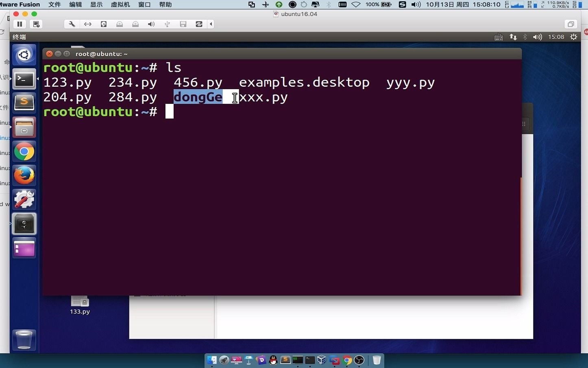Click the 15:08 clock in Ubuntu panel
This screenshot has height=368, width=588.
click(556, 37)
